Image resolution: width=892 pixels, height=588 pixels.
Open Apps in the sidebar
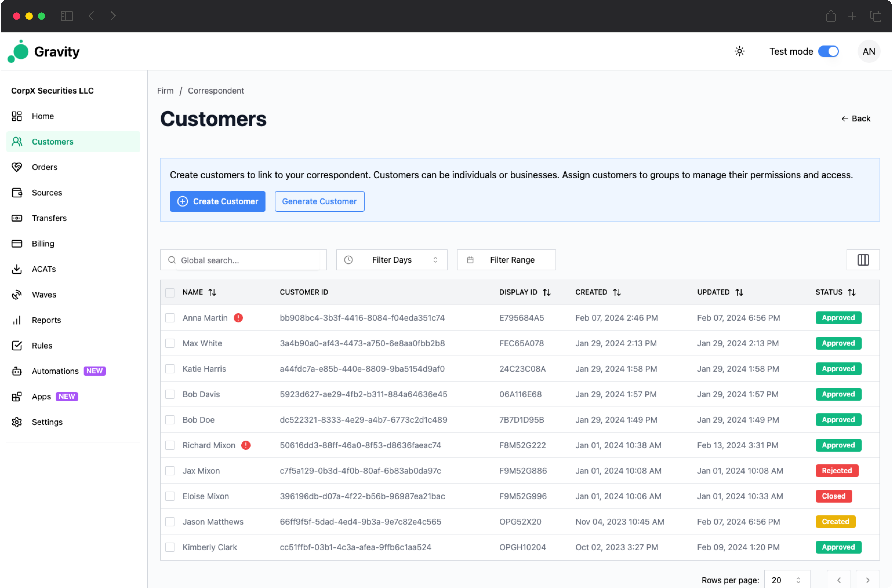(x=73, y=397)
